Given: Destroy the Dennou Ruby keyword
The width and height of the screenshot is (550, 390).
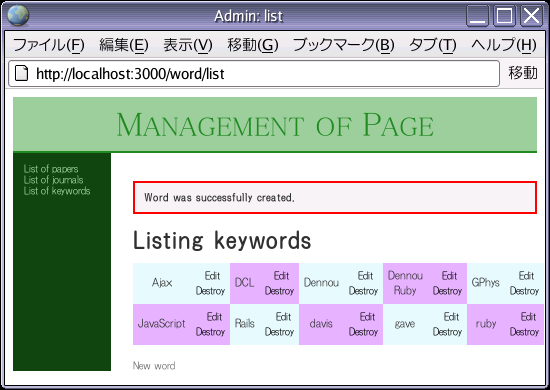Looking at the screenshot, I should 447,291.
